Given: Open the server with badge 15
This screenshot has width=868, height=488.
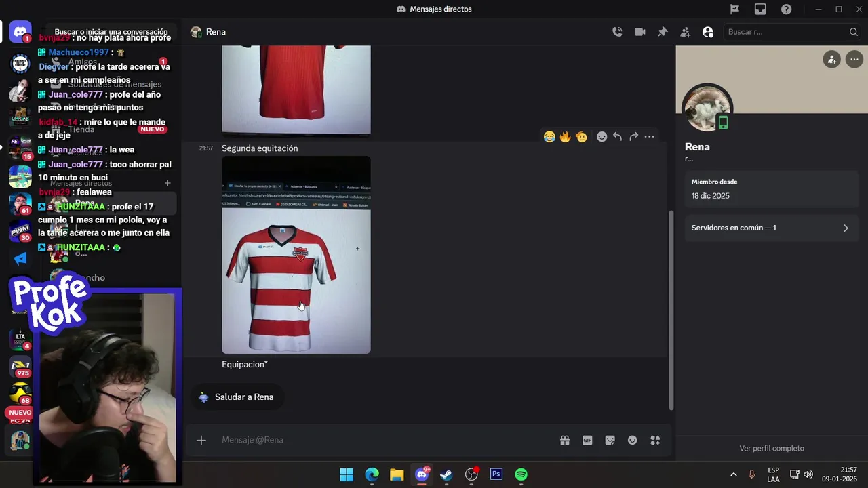Looking at the screenshot, I should click(20, 148).
